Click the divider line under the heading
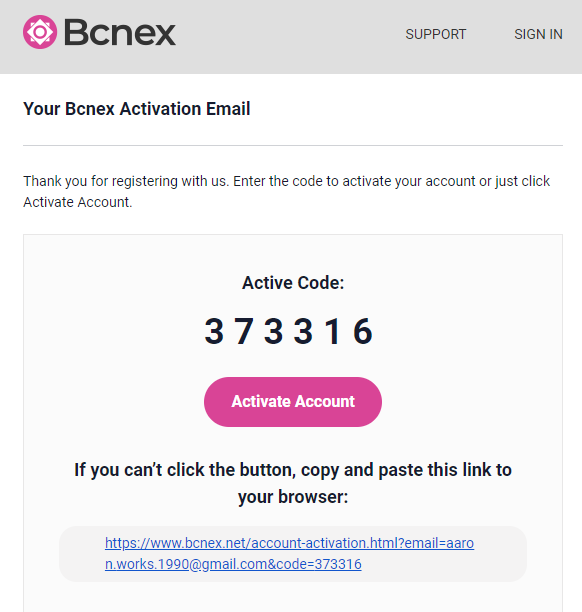582x612 pixels. coord(293,146)
